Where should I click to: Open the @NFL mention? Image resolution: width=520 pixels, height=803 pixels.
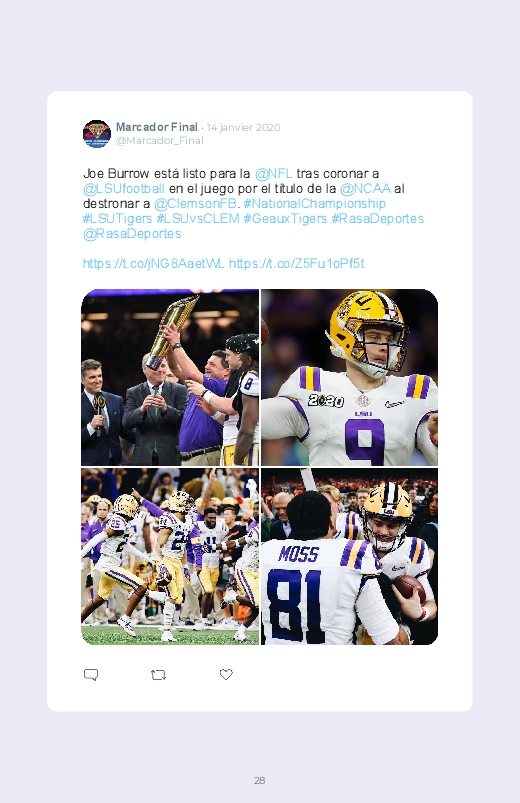[274, 174]
